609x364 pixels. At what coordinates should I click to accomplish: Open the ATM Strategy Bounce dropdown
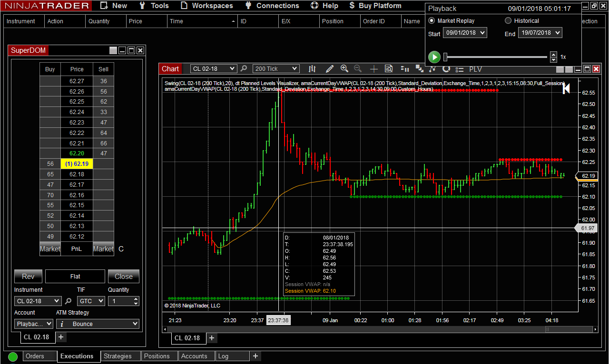tap(98, 324)
